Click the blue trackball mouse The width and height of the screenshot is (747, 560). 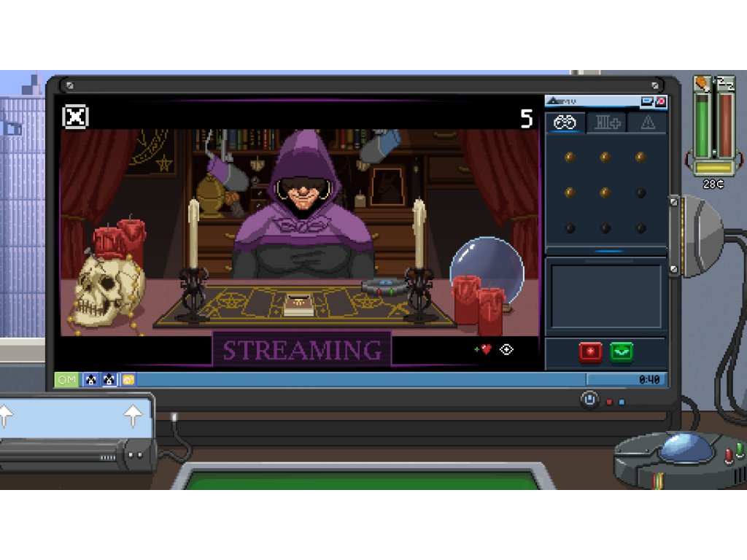click(686, 448)
